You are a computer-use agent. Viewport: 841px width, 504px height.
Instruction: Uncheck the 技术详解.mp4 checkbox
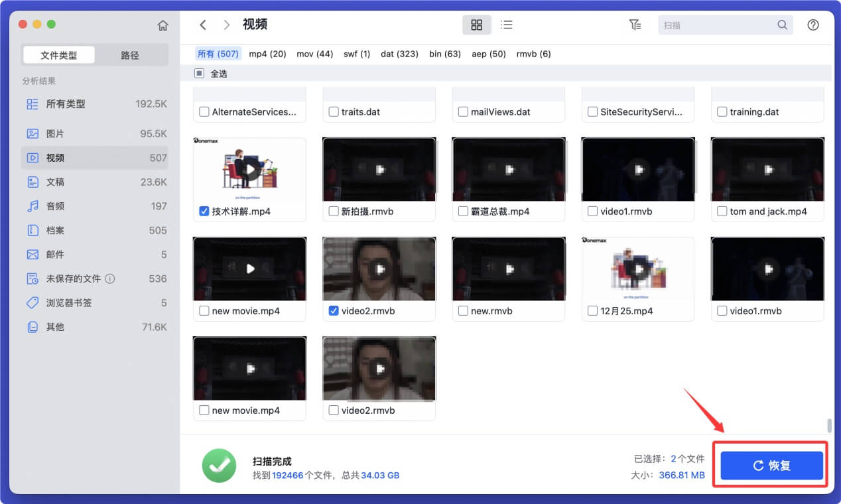pyautogui.click(x=204, y=211)
